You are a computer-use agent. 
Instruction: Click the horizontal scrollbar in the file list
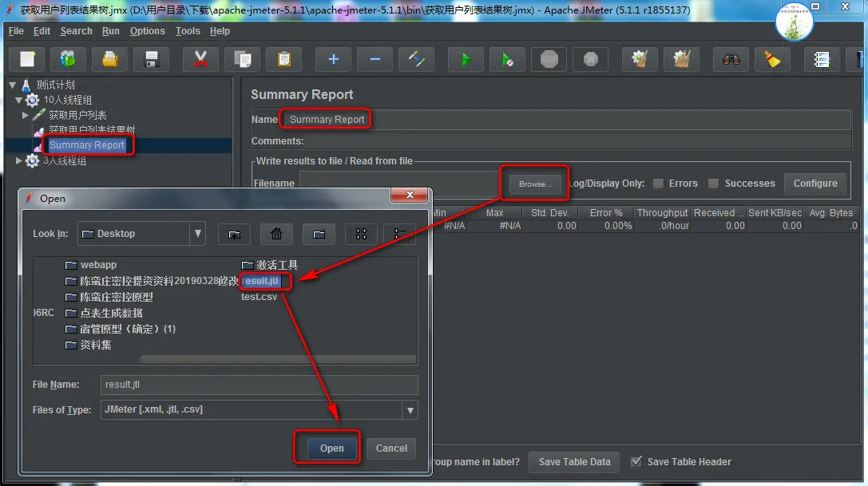[278, 358]
